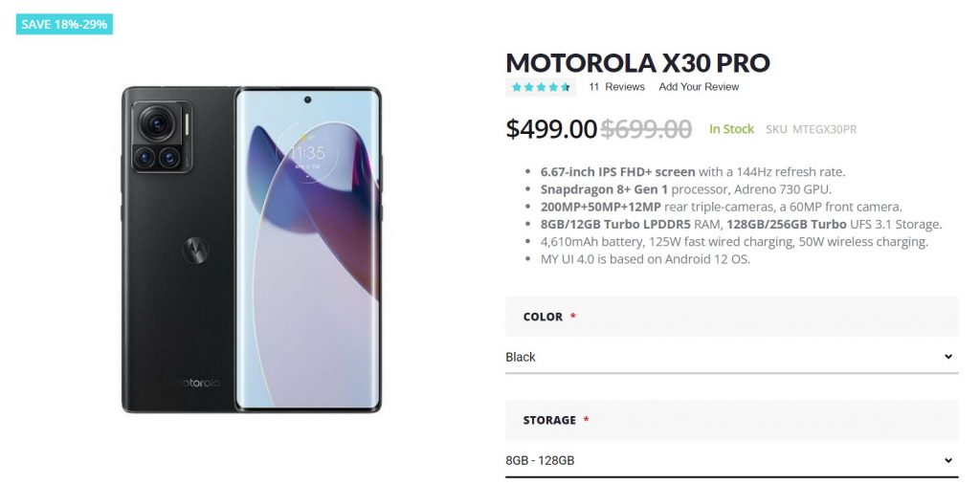Click the SAVE 18%-29% badge
The image size is (980, 484).
tap(64, 24)
